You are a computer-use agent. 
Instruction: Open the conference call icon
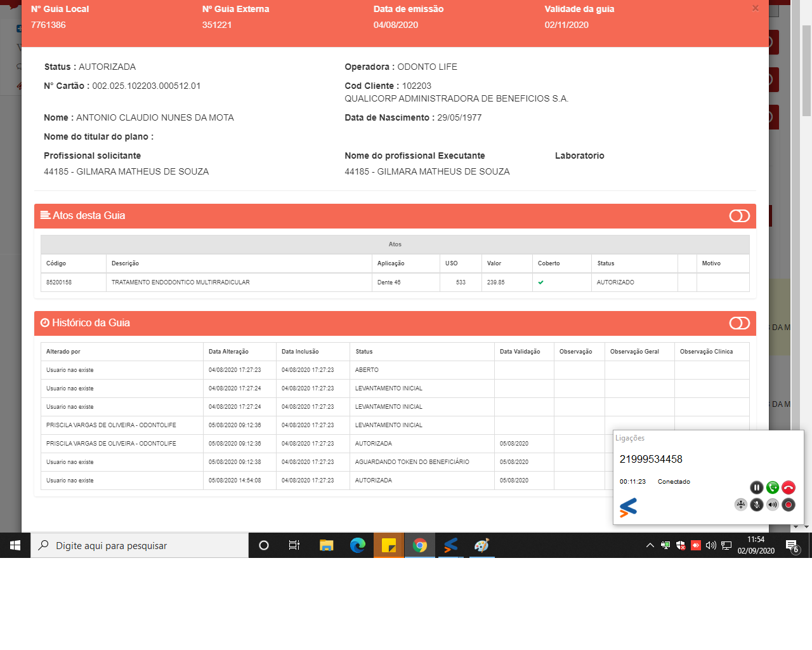click(740, 505)
